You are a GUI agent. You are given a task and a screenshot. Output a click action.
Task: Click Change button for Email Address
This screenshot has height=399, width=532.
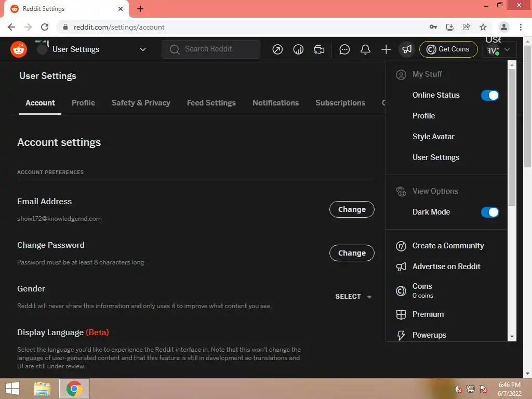coord(352,210)
